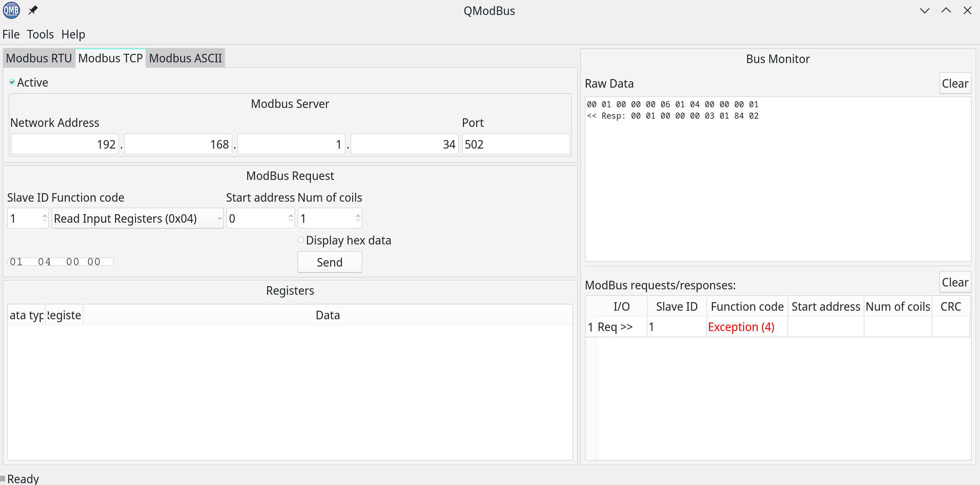
Task: Click the pin/pushpin icon in toolbar
Action: [35, 10]
